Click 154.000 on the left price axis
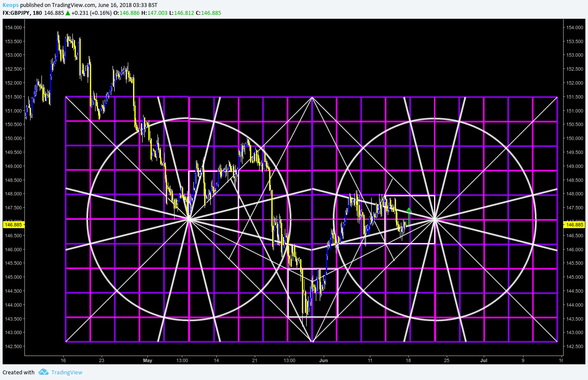The image size is (588, 380). click(13, 27)
